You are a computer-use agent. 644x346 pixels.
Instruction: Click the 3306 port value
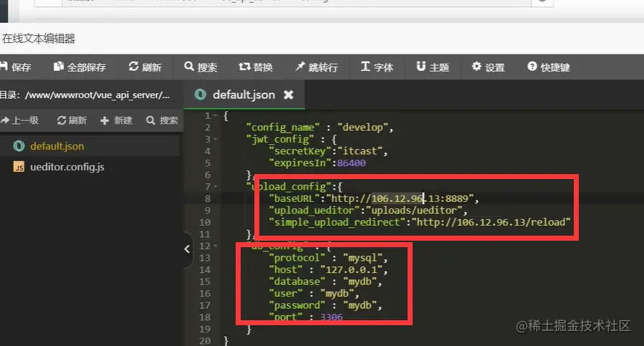[x=331, y=317]
